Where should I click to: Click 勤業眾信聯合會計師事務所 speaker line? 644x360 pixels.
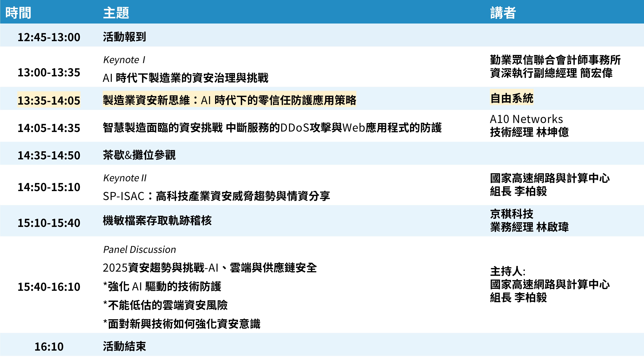[x=555, y=60]
